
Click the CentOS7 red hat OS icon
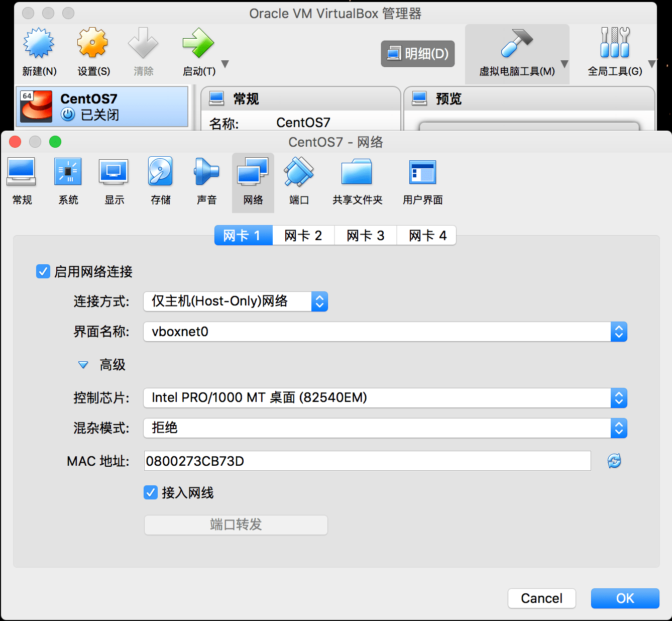pyautogui.click(x=36, y=106)
